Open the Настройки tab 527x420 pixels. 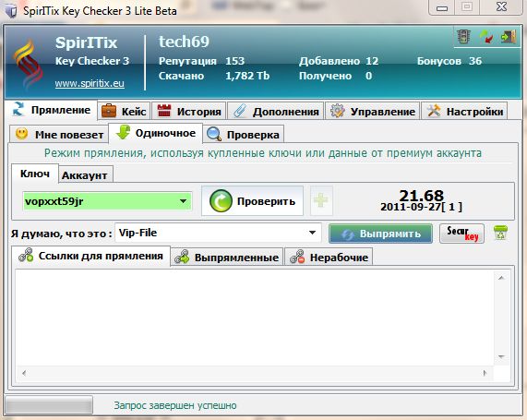click(464, 112)
